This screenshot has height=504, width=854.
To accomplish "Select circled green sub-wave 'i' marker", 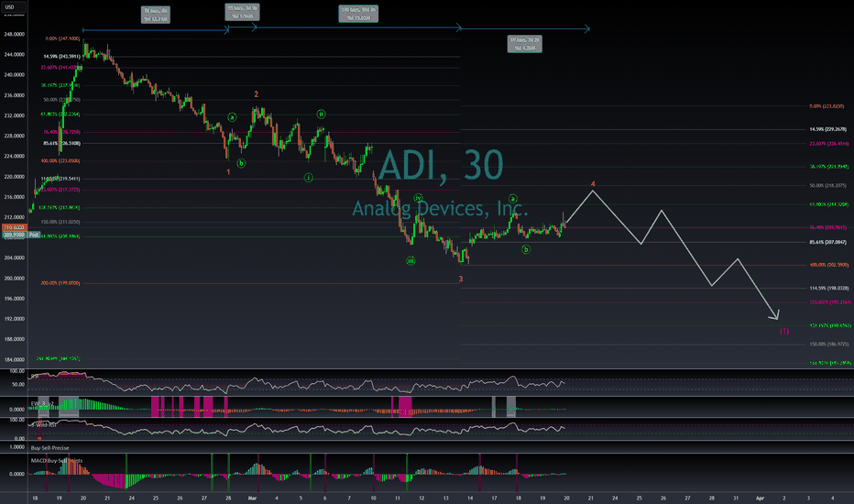I will (x=308, y=178).
